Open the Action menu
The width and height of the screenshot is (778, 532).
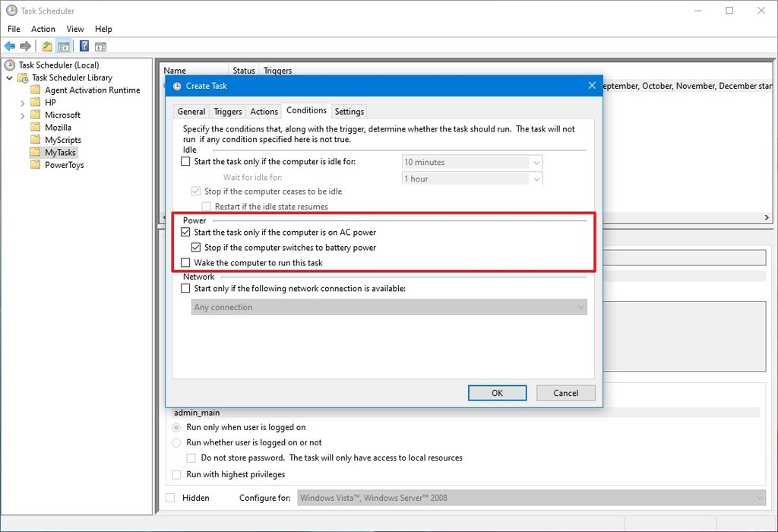43,29
